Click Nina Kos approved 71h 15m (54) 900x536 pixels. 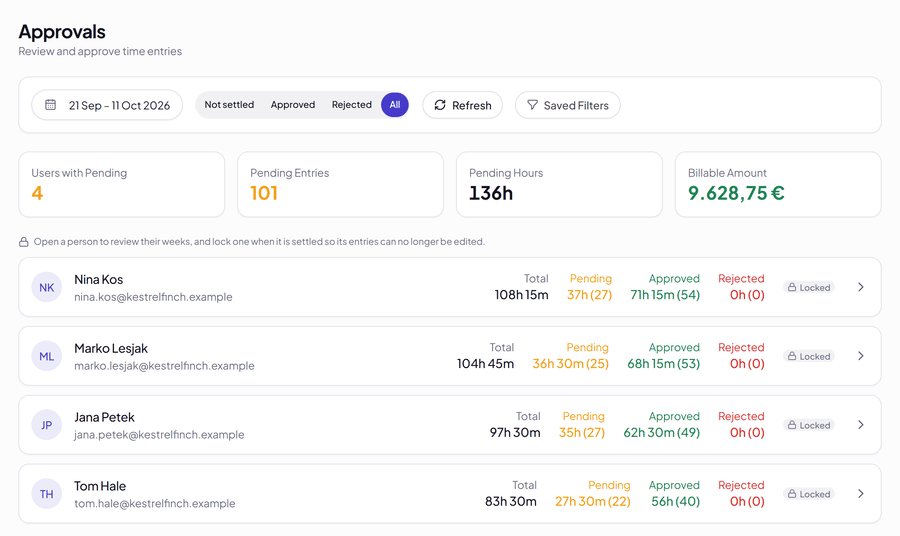pos(665,295)
